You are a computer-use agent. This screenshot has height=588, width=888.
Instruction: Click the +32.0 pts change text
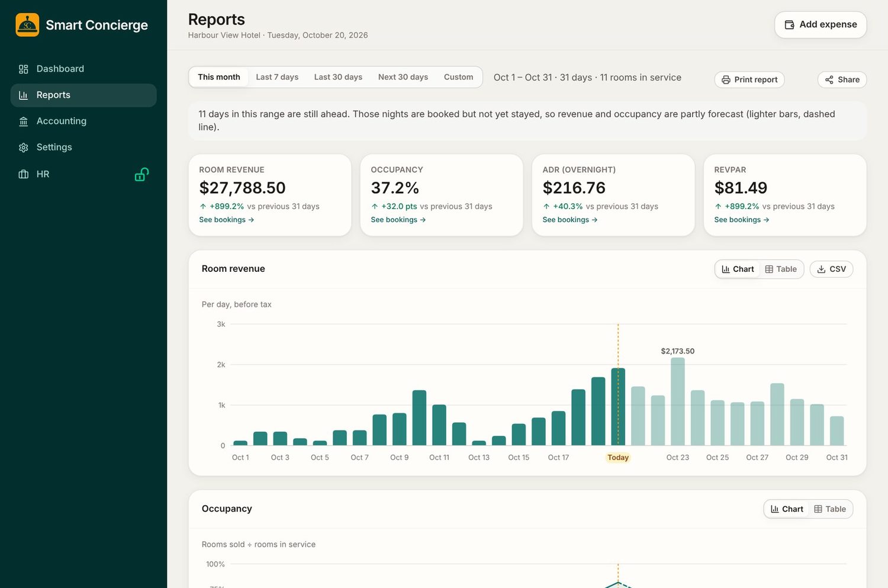[x=399, y=207]
